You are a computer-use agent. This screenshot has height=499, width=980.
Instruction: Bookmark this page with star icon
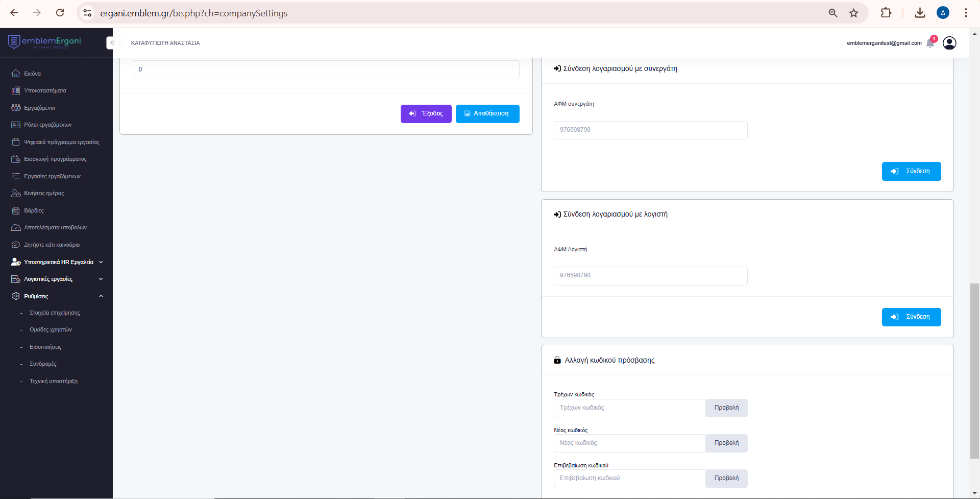click(853, 13)
